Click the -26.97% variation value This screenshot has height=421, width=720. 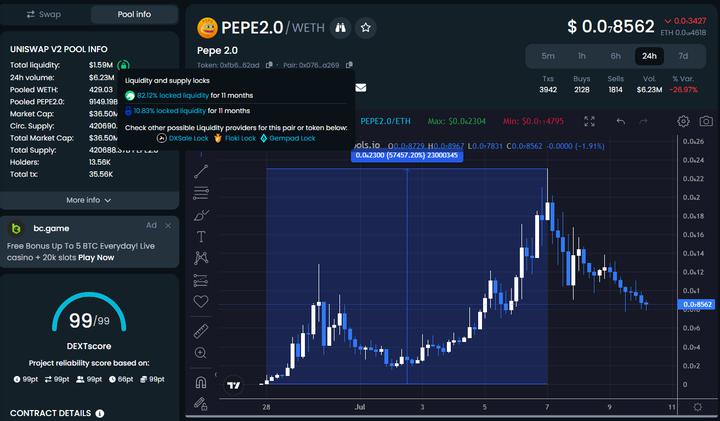click(x=684, y=90)
